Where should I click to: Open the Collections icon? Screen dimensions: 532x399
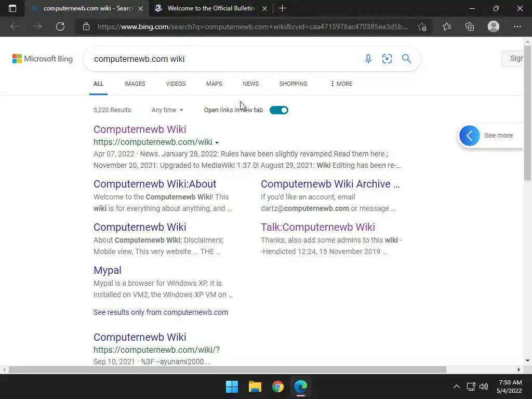tap(470, 26)
